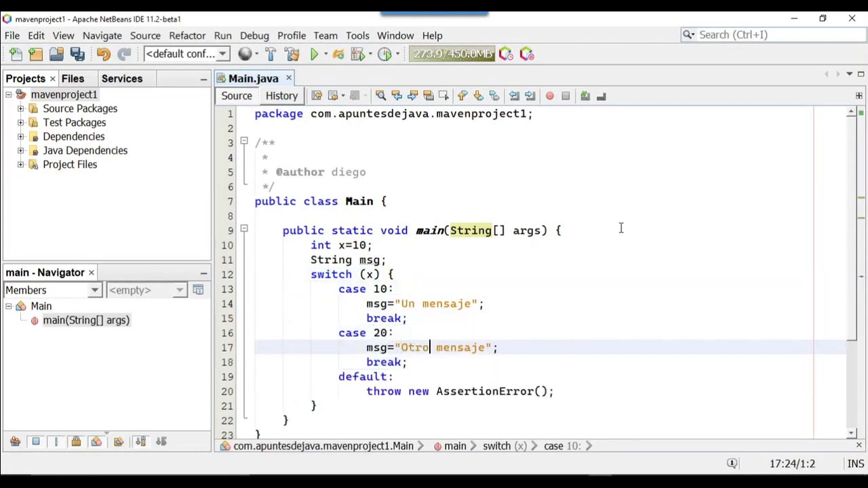Click the New Project toolbar icon

coord(35,54)
